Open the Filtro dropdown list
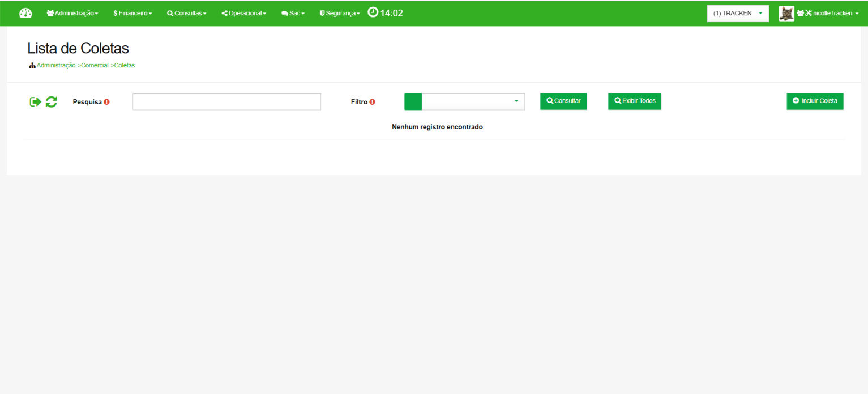This screenshot has height=394, width=868. pyautogui.click(x=464, y=101)
